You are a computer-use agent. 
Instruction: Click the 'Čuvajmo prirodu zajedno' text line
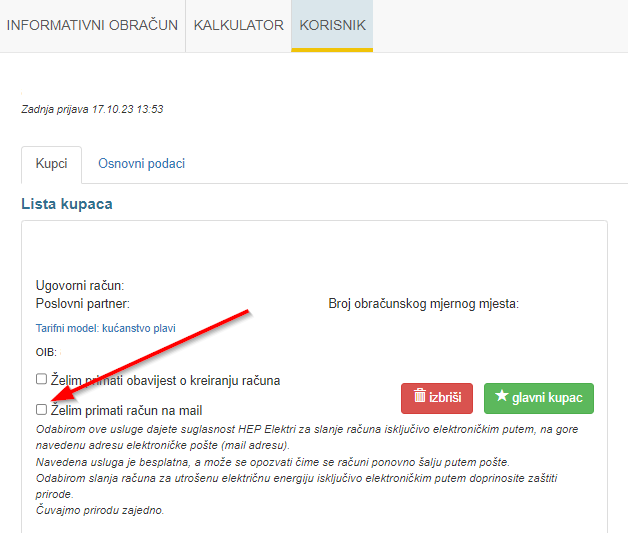(99, 510)
